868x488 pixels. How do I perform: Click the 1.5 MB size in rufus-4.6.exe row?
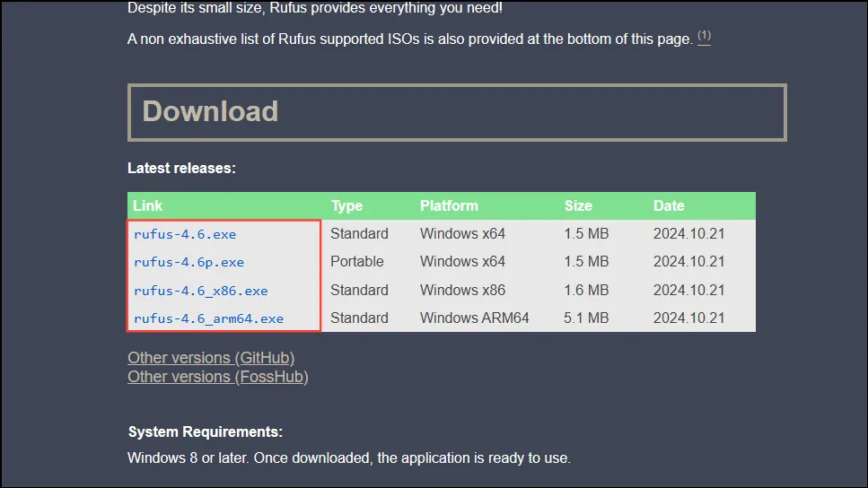[x=586, y=233]
